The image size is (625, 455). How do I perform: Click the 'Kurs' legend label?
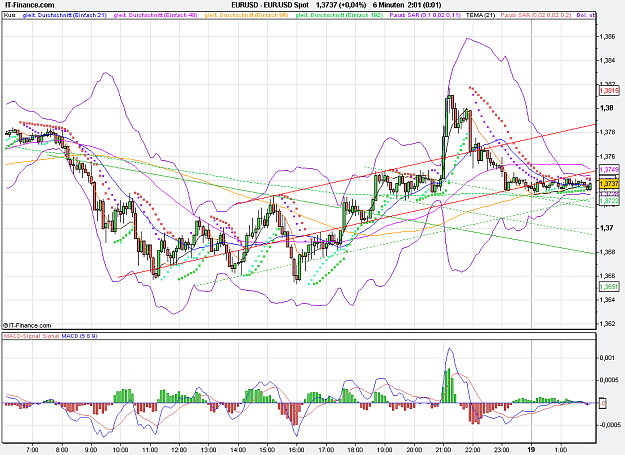(10, 15)
